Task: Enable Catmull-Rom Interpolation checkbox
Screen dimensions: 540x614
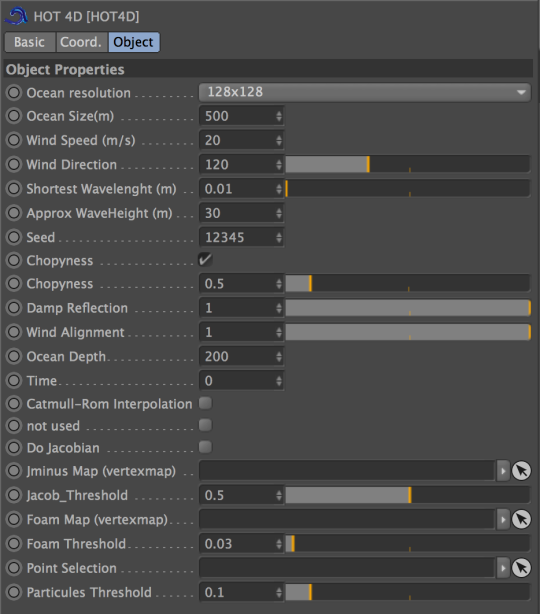Action: coord(205,403)
